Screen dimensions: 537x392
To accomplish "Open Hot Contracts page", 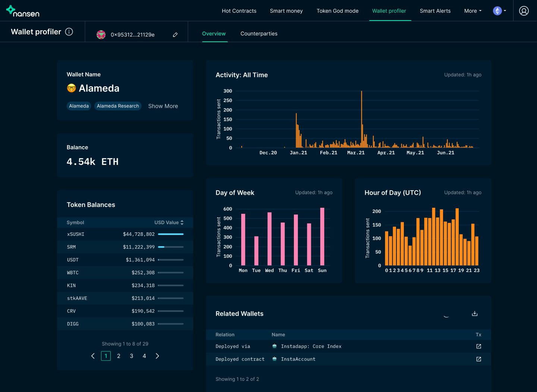I will pos(239,11).
